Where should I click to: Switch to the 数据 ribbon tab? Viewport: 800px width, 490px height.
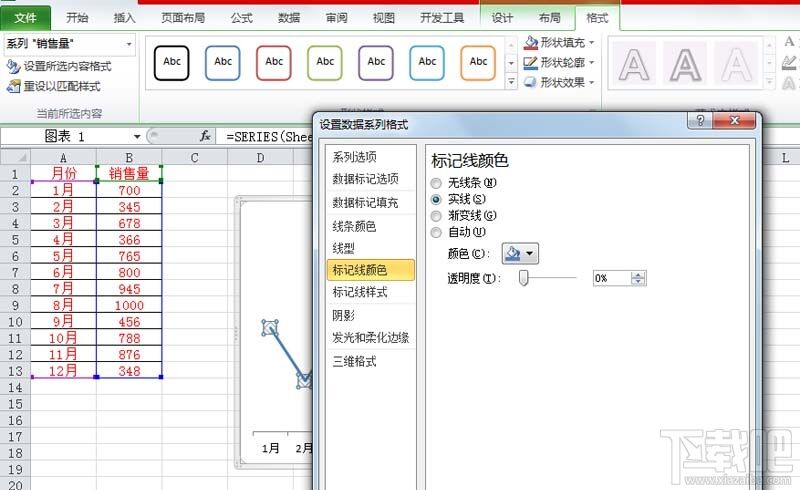pos(289,18)
